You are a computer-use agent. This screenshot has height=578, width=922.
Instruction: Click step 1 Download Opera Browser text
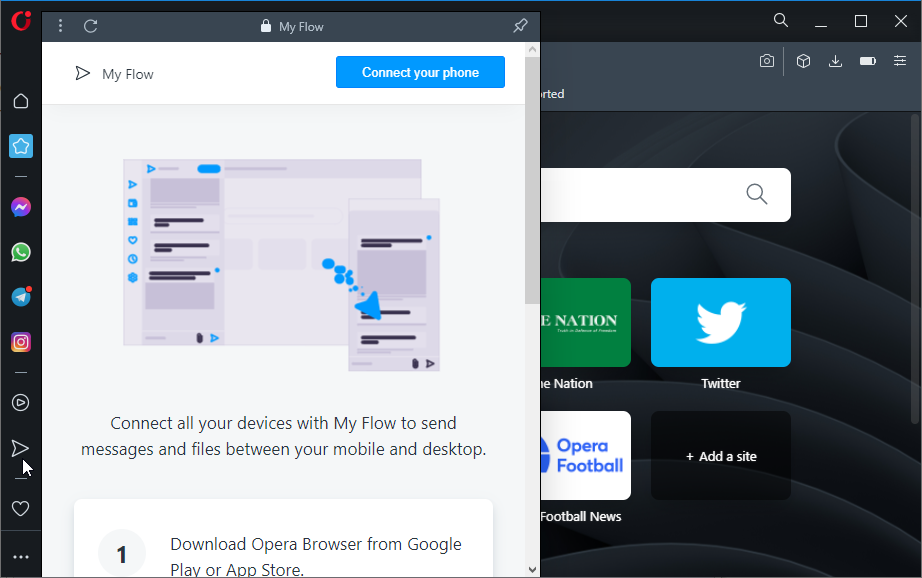(316, 556)
